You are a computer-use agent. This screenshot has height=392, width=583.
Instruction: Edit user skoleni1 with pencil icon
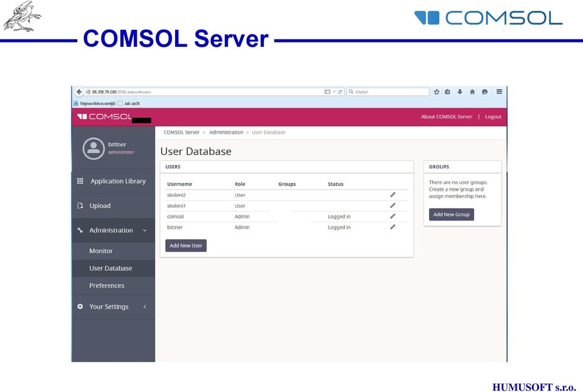tap(393, 205)
